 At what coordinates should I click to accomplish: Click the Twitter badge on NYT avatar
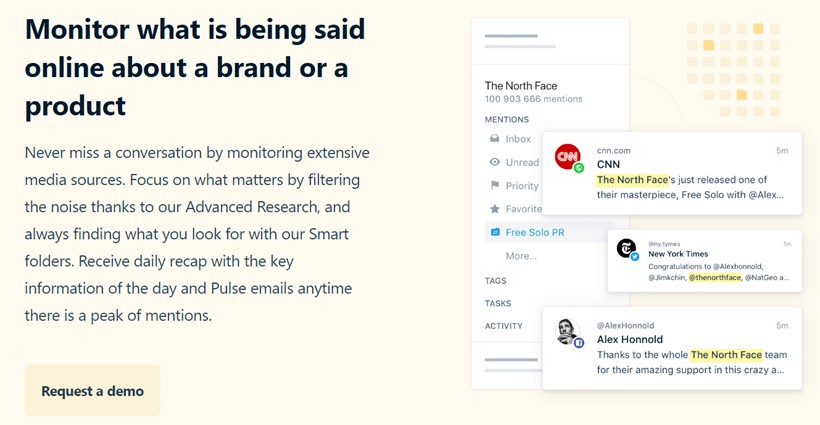click(x=634, y=257)
